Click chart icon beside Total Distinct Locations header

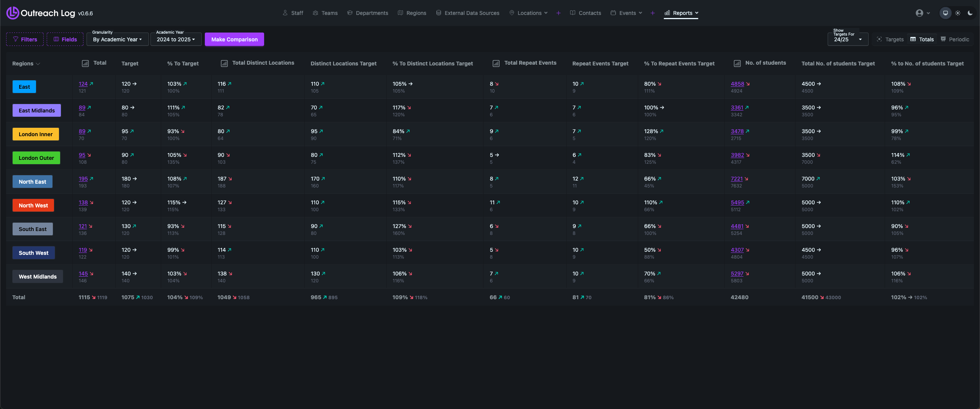(x=224, y=64)
